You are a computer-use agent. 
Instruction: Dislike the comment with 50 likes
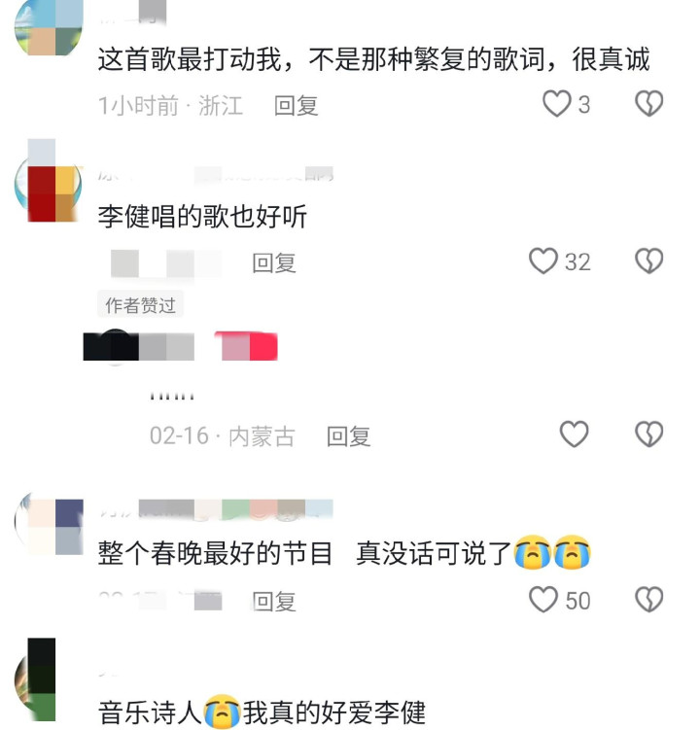click(x=649, y=599)
